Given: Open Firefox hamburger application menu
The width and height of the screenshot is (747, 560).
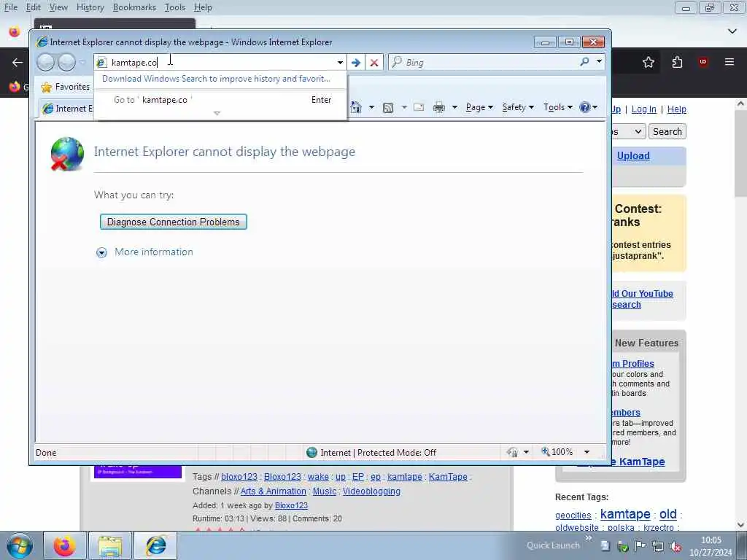Looking at the screenshot, I should (x=729, y=62).
